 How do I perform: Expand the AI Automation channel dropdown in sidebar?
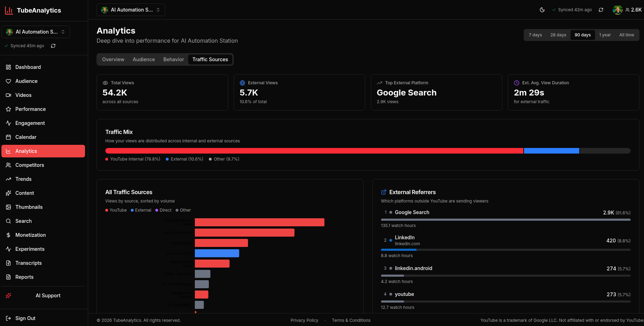(35, 31)
